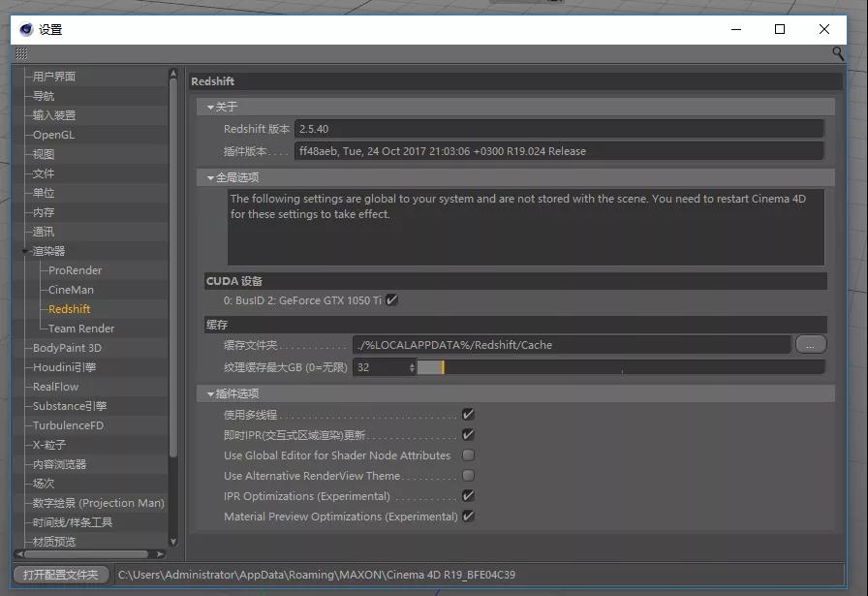The width and height of the screenshot is (868, 596).
Task: Select 视图 category
Action: click(x=44, y=154)
